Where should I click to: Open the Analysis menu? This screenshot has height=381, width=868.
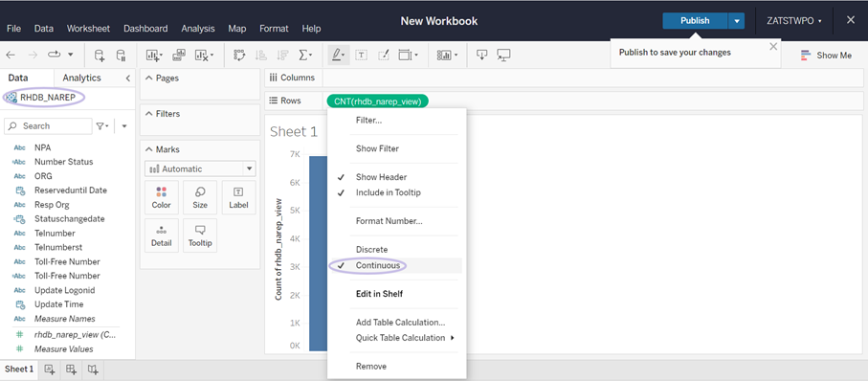[x=198, y=29]
